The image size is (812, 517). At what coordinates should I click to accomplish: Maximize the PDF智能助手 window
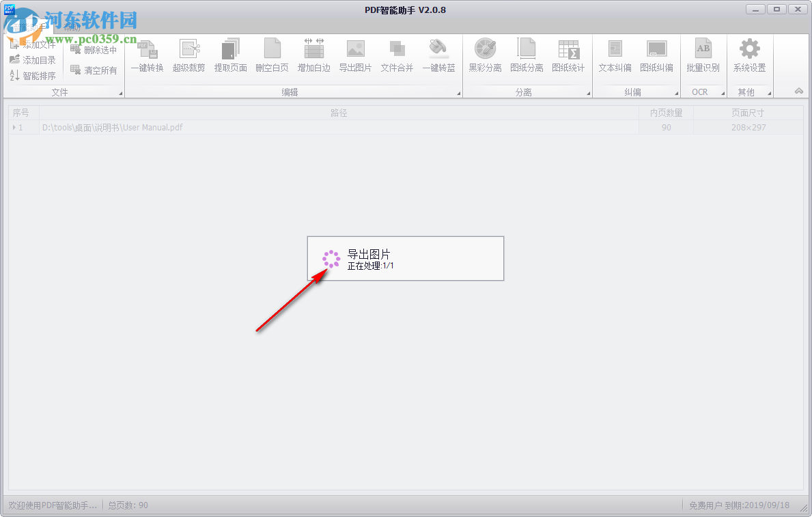(776, 10)
